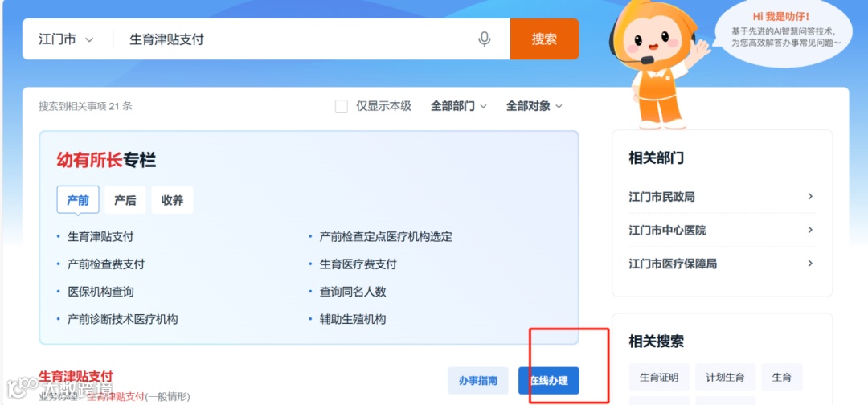Image resolution: width=868 pixels, height=405 pixels.
Task: Switch to the 收养 tab
Action: pos(172,200)
